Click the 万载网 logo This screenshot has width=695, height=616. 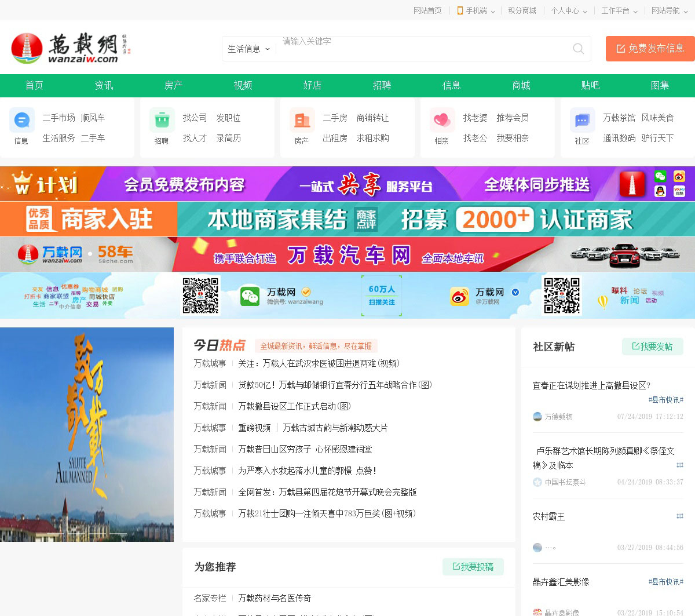point(71,48)
